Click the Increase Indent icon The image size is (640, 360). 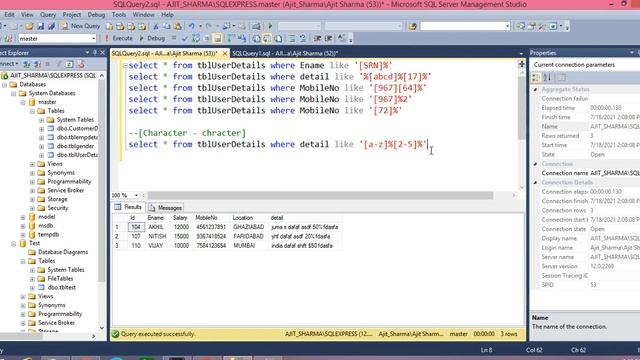tap(329, 38)
